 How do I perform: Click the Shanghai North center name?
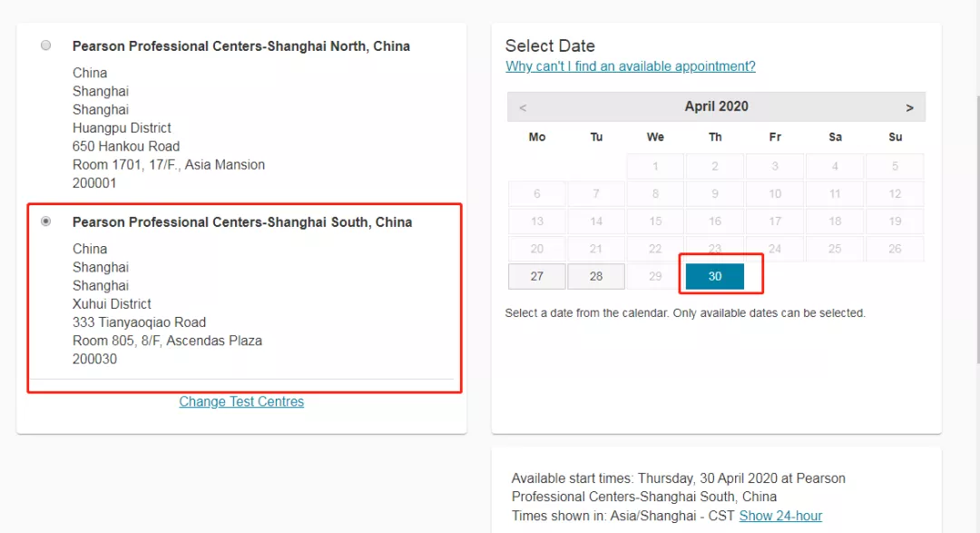pyautogui.click(x=240, y=46)
